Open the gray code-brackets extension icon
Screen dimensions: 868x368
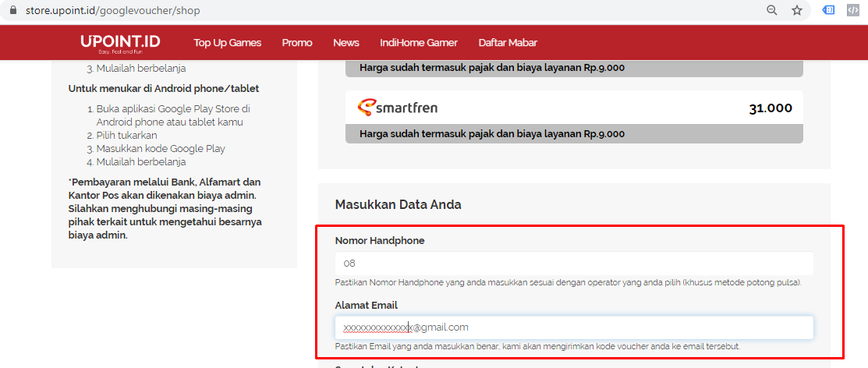pos(852,10)
